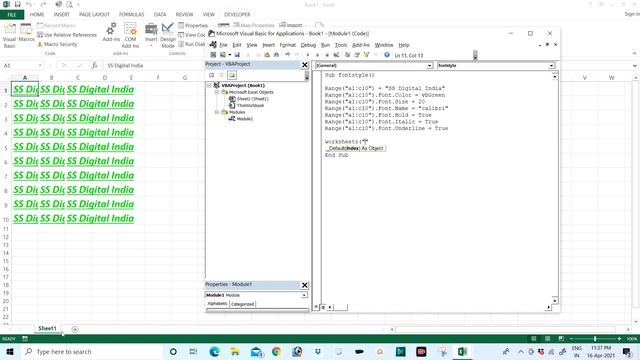The image size is (640, 360).
Task: Click View Code icon in Project panel
Action: pos(211,75)
